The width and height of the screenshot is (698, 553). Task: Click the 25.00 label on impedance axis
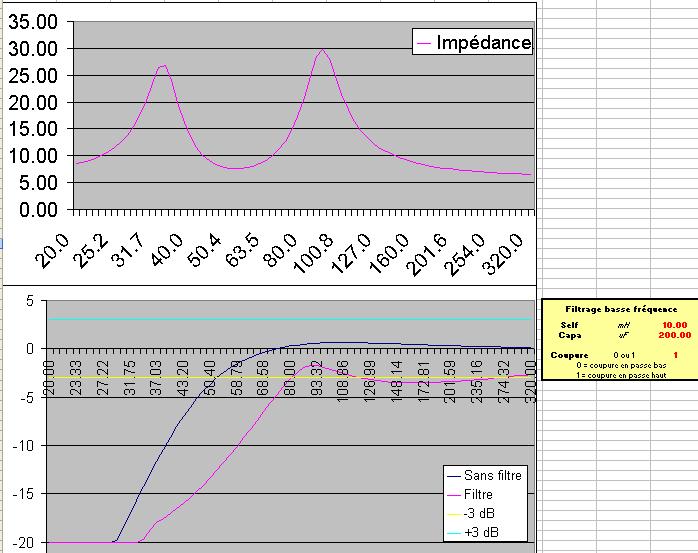click(33, 76)
